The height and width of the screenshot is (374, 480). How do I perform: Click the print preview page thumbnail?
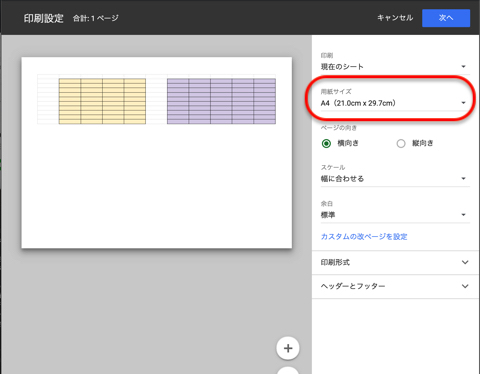coord(157,153)
